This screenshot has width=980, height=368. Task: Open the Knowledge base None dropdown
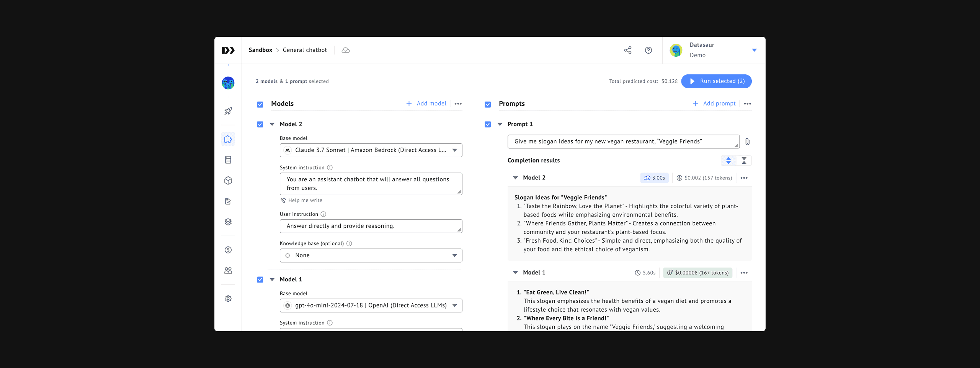[x=371, y=256]
